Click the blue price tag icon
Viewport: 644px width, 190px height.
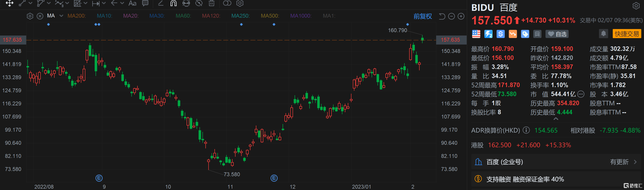(525, 34)
